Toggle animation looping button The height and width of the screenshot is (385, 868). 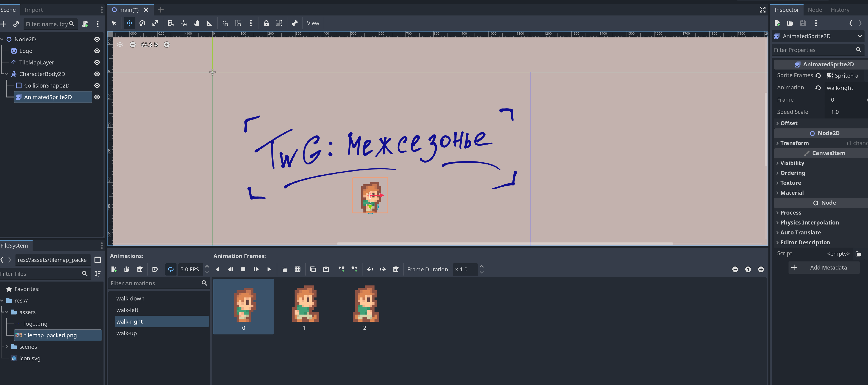point(171,270)
